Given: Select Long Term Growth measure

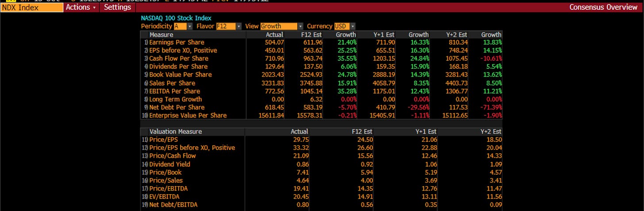Looking at the screenshot, I should tap(175, 99).
